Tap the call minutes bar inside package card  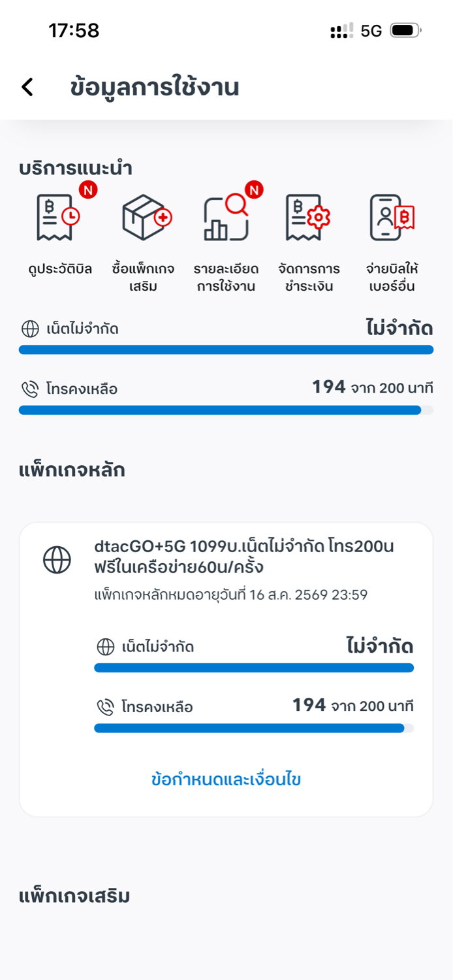click(x=254, y=728)
